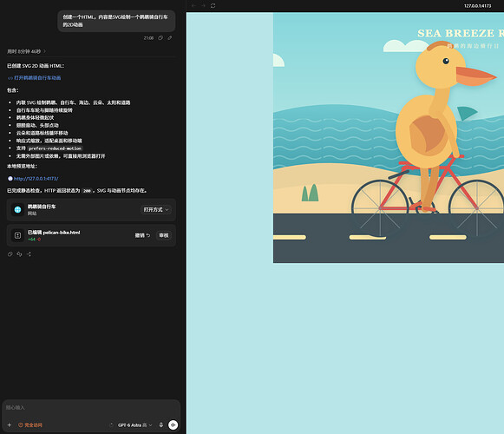The width and height of the screenshot is (504, 434).
Task: Go forward in the preview browser
Action: (x=203, y=5)
